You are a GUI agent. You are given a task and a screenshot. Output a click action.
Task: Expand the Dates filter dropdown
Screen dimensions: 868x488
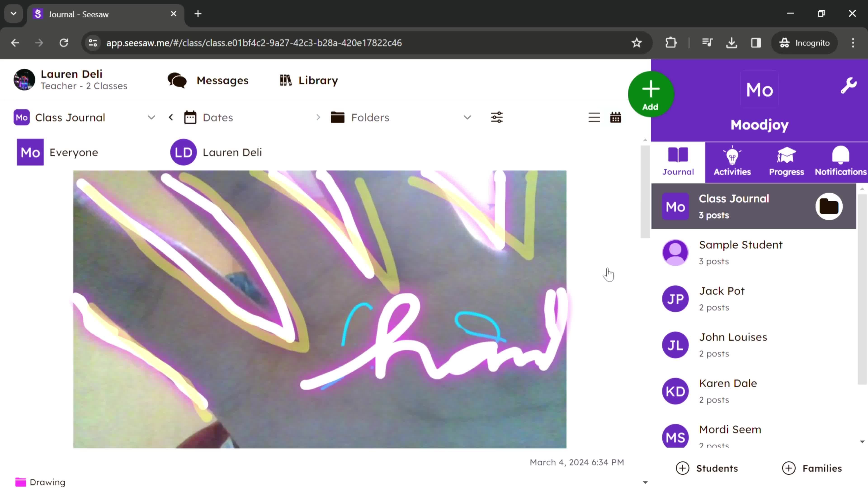[218, 117]
